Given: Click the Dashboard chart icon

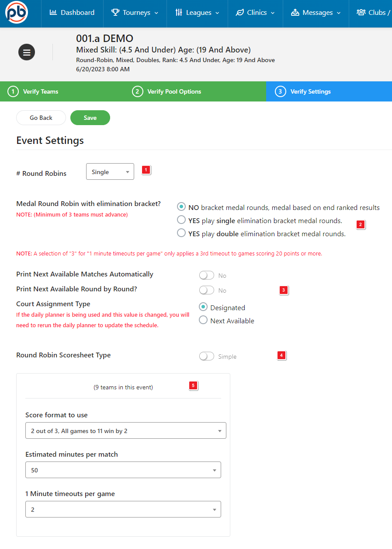Looking at the screenshot, I should (53, 13).
